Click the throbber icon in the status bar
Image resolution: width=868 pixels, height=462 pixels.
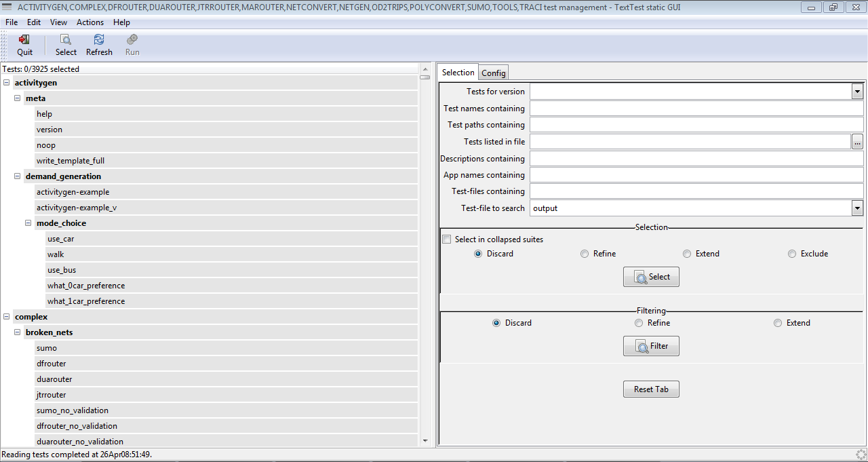pyautogui.click(x=861, y=455)
